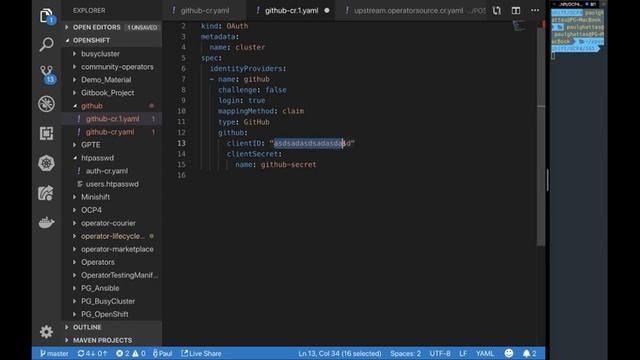The width and height of the screenshot is (640, 360).
Task: Open the Extensions view icon
Action: click(x=46, y=133)
